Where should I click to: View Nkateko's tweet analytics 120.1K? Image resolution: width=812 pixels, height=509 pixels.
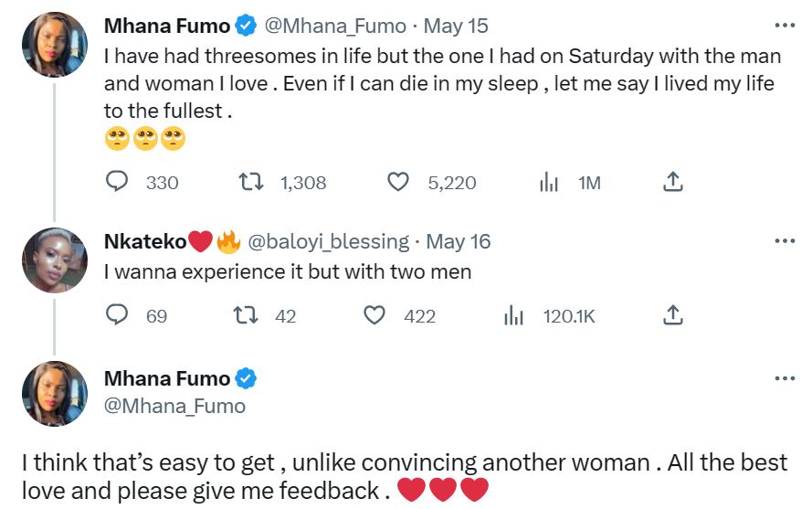[x=514, y=316]
